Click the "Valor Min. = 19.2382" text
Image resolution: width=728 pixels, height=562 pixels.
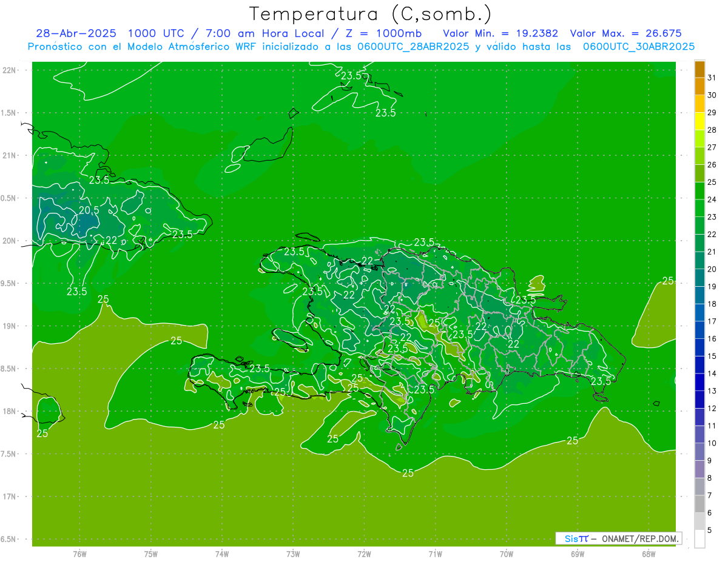coord(500,33)
